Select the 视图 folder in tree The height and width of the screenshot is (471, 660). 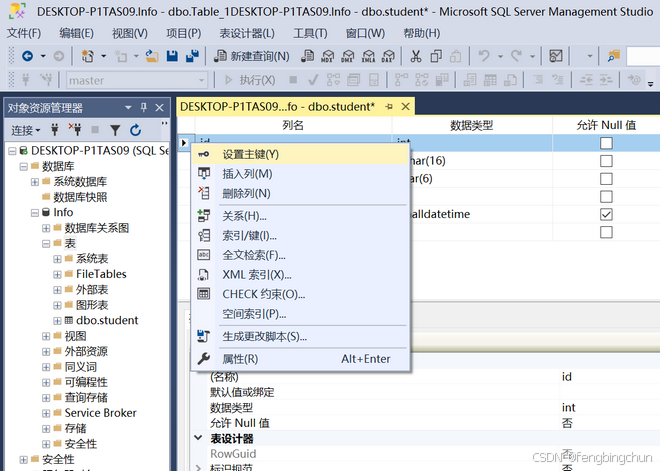pyautogui.click(x=75, y=336)
